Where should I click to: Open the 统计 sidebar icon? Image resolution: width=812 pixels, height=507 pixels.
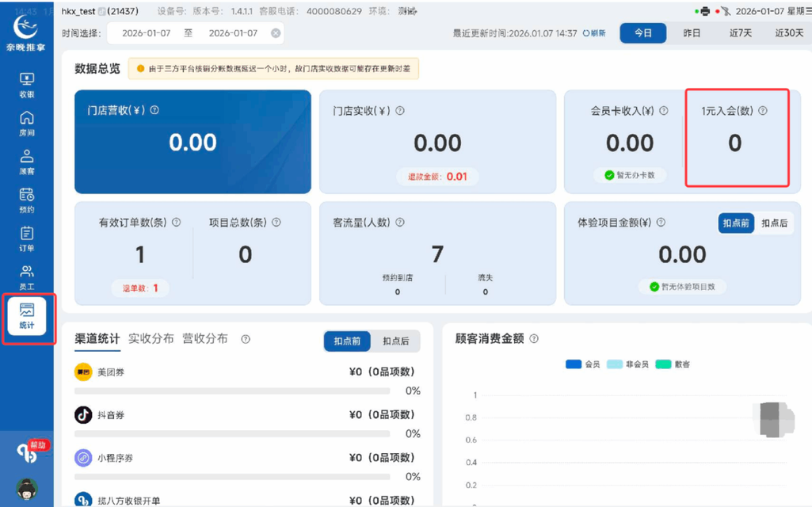27,317
